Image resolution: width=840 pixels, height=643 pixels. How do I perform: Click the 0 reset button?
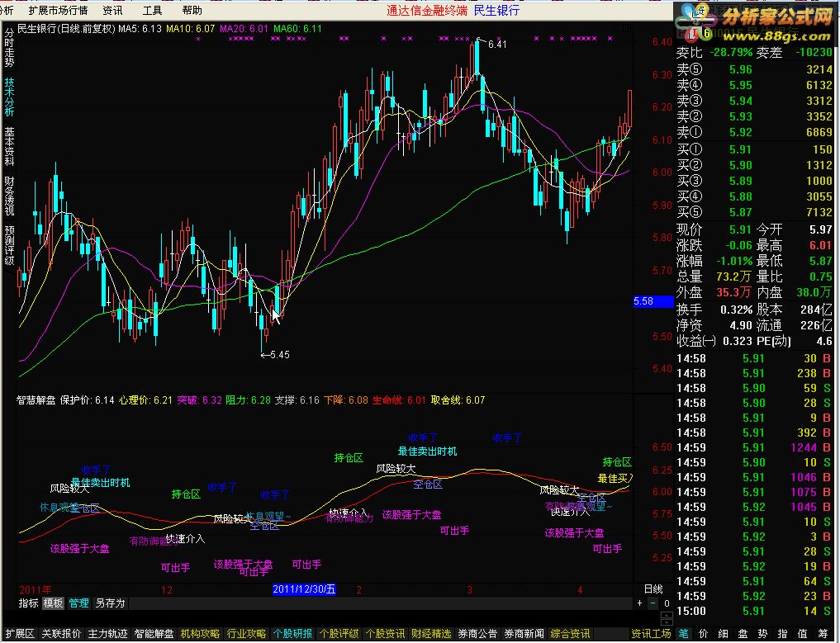click(x=667, y=603)
